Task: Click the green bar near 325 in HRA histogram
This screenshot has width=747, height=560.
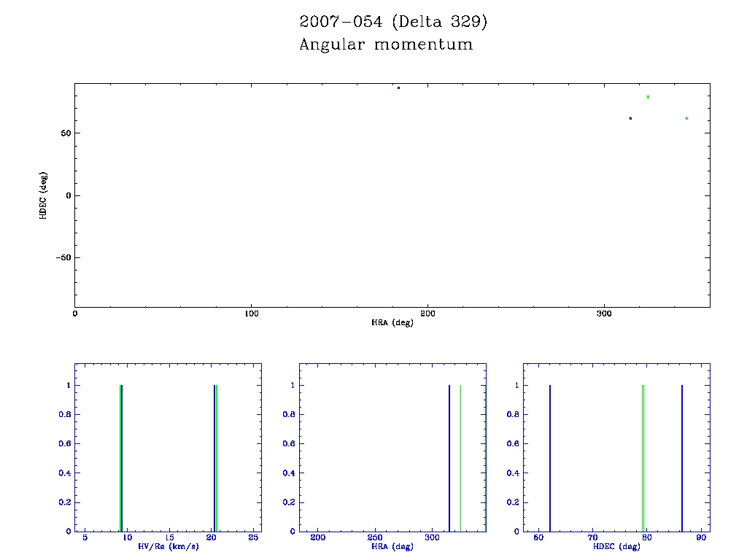Action: coord(460,458)
